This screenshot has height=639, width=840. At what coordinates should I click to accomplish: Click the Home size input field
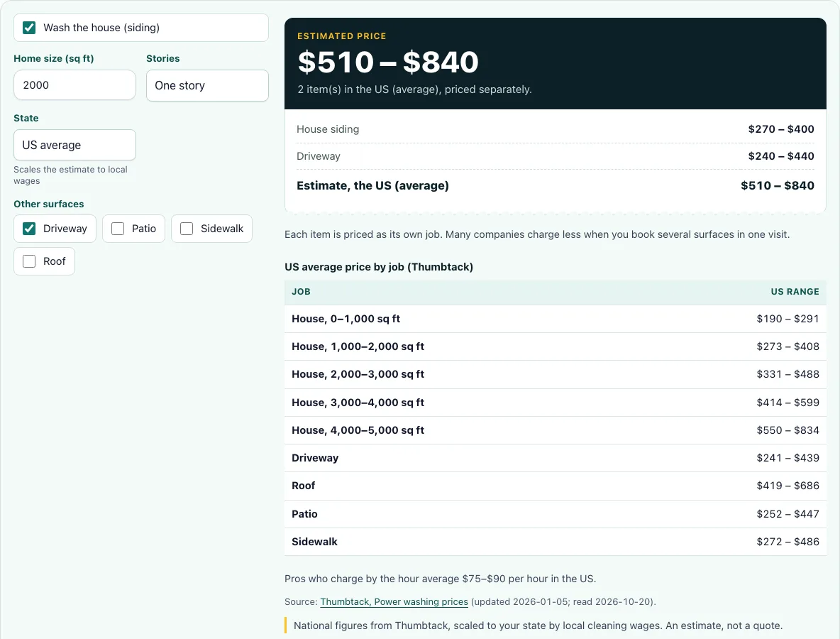74,84
